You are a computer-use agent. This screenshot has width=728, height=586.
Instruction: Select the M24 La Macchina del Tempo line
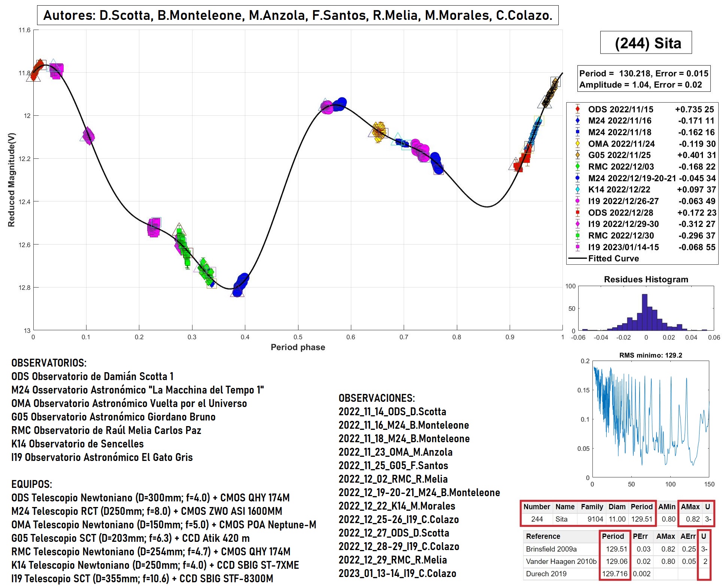138,390
